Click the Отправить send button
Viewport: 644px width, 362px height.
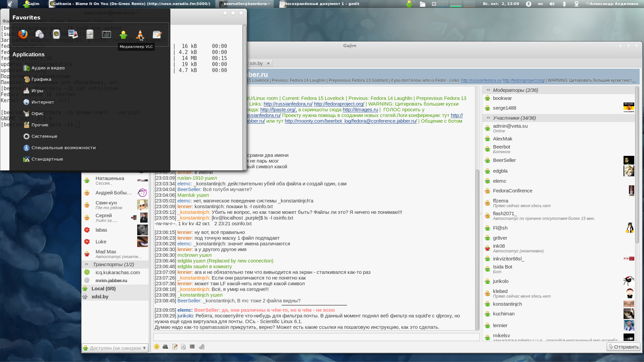624,347
